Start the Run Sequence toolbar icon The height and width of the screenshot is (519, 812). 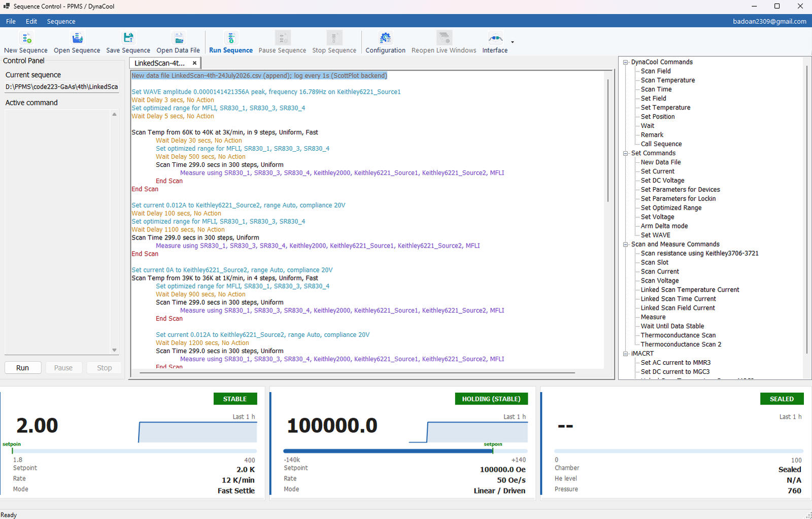[231, 38]
